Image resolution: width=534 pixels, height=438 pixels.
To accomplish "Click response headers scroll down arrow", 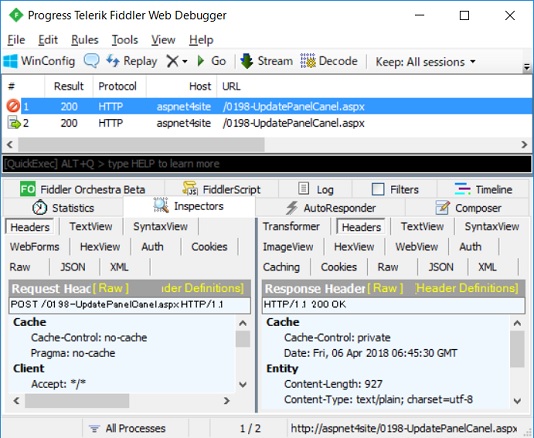I will (517, 401).
